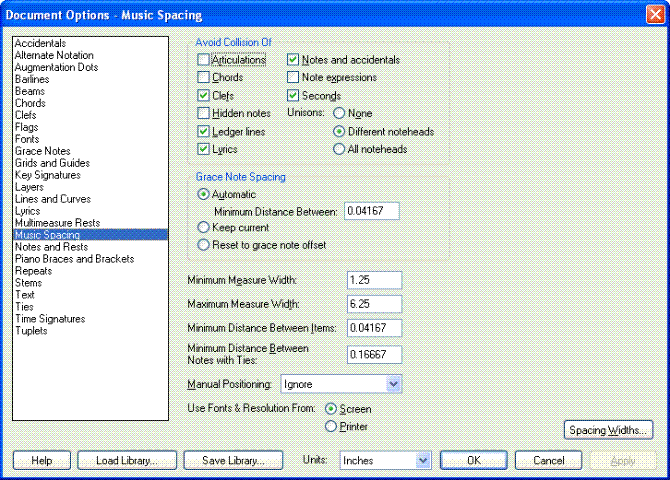Click the Spacing Widths button
Screen dimensions: 670x480
click(x=609, y=431)
